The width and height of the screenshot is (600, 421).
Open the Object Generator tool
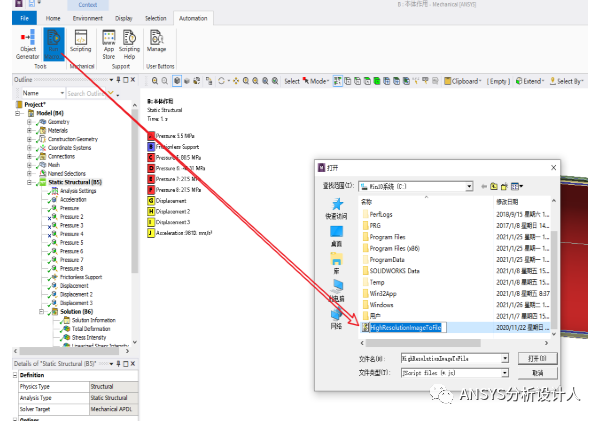pos(28,44)
